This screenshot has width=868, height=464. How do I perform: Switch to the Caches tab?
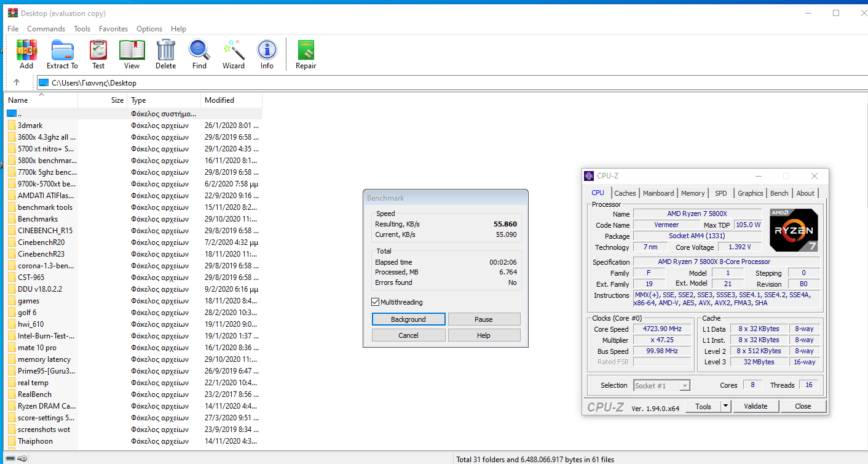pos(625,193)
